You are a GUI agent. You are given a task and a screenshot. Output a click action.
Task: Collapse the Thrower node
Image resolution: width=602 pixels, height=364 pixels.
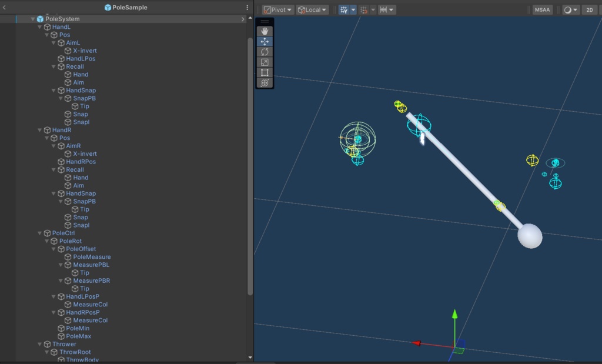[x=40, y=344]
